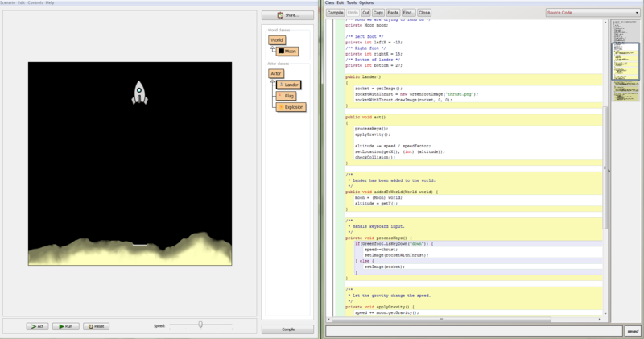Select the Explosion actor class

tap(291, 107)
